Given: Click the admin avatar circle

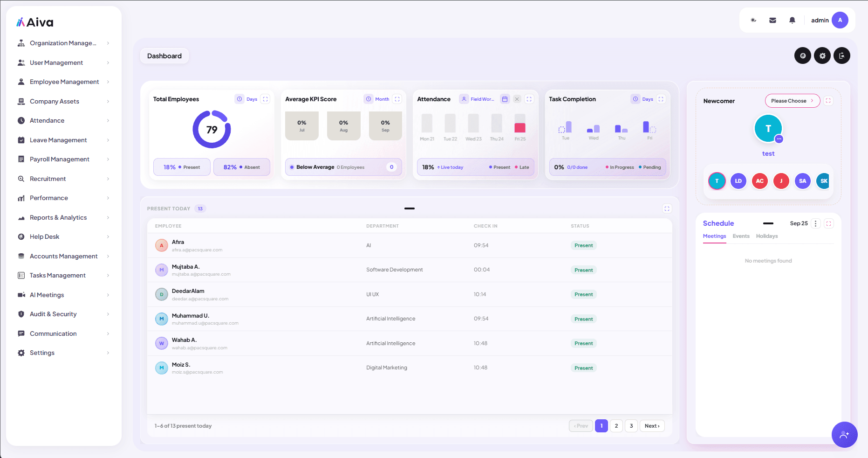Looking at the screenshot, I should click(x=840, y=20).
